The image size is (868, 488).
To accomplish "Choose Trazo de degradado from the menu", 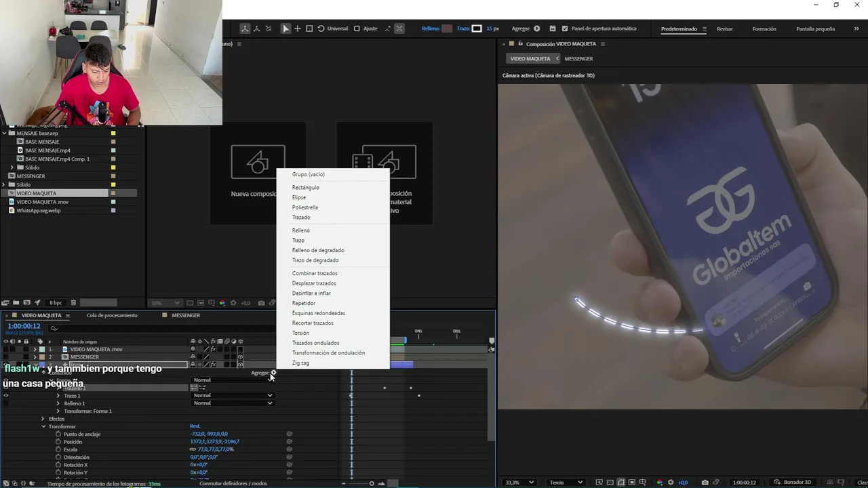I will [315, 260].
